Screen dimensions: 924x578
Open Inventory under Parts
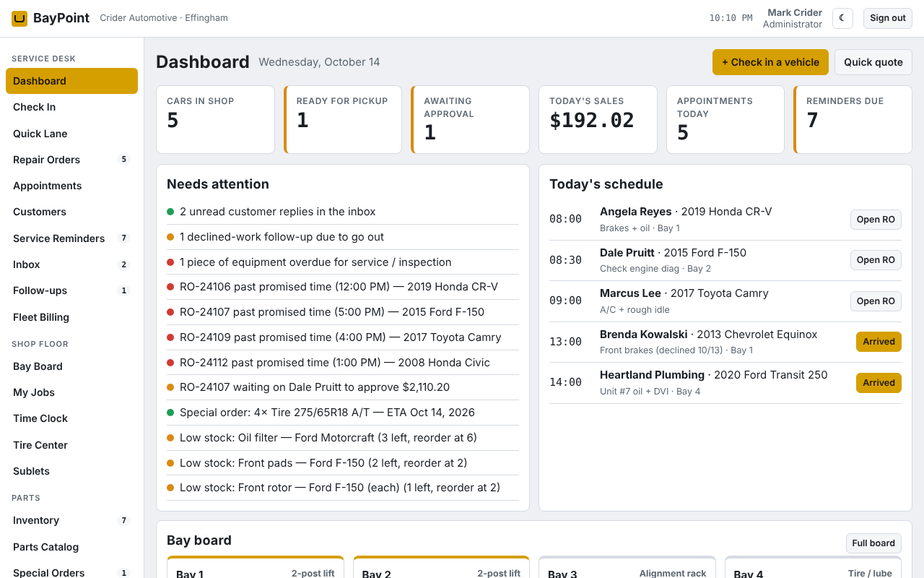pyautogui.click(x=71, y=520)
